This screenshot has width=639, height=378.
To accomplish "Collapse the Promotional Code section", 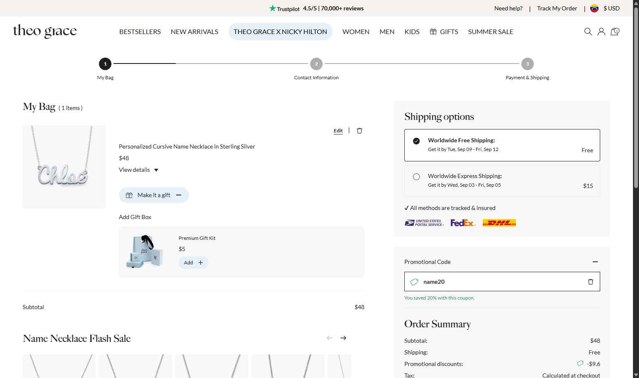I will tap(595, 262).
